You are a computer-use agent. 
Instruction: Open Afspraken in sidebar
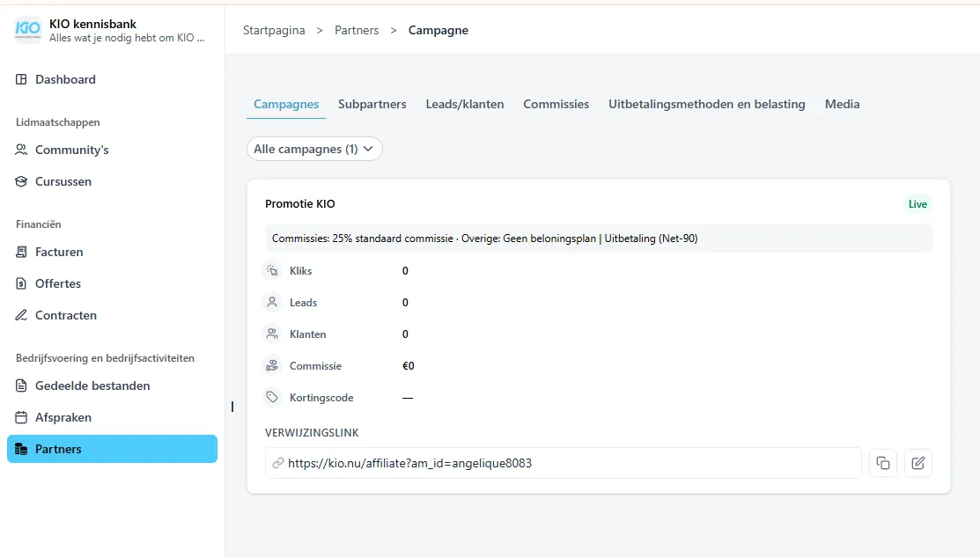(112, 417)
